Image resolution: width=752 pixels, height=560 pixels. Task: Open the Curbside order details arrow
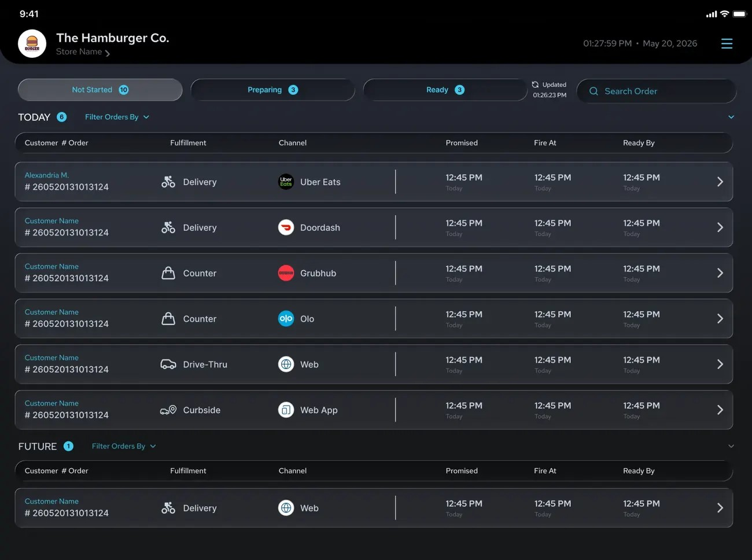click(x=720, y=410)
